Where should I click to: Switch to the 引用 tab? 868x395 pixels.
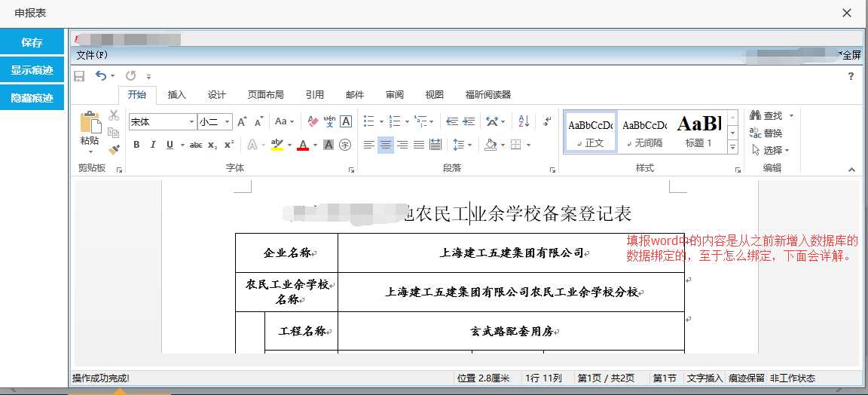tap(314, 95)
